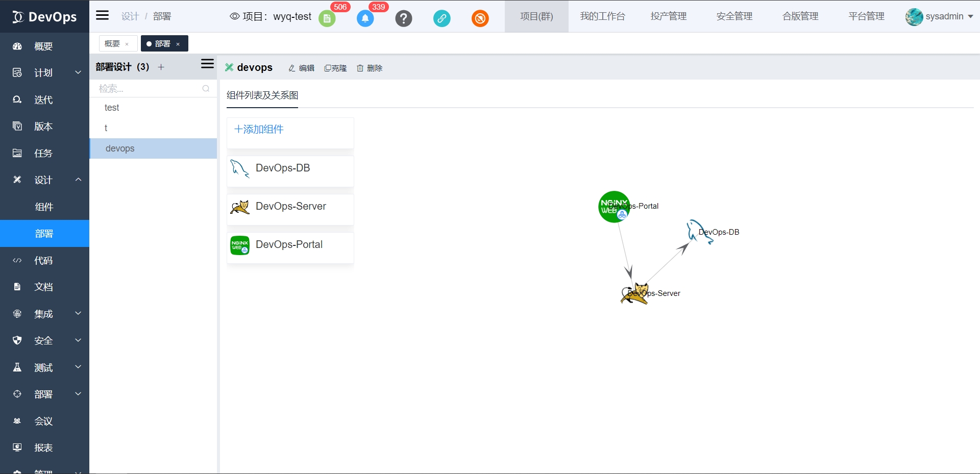Open the 安全管理 top menu
The width and height of the screenshot is (980, 474).
coord(734,16)
